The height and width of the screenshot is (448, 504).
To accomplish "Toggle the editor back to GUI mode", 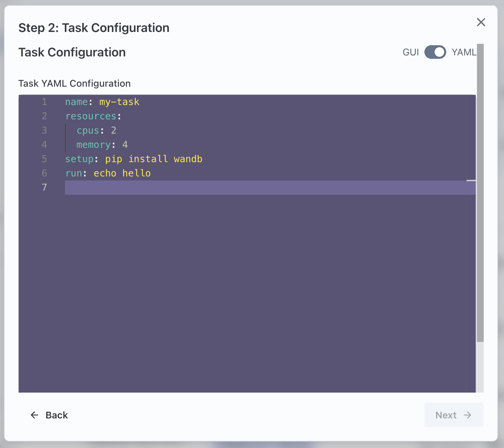I will coord(435,52).
